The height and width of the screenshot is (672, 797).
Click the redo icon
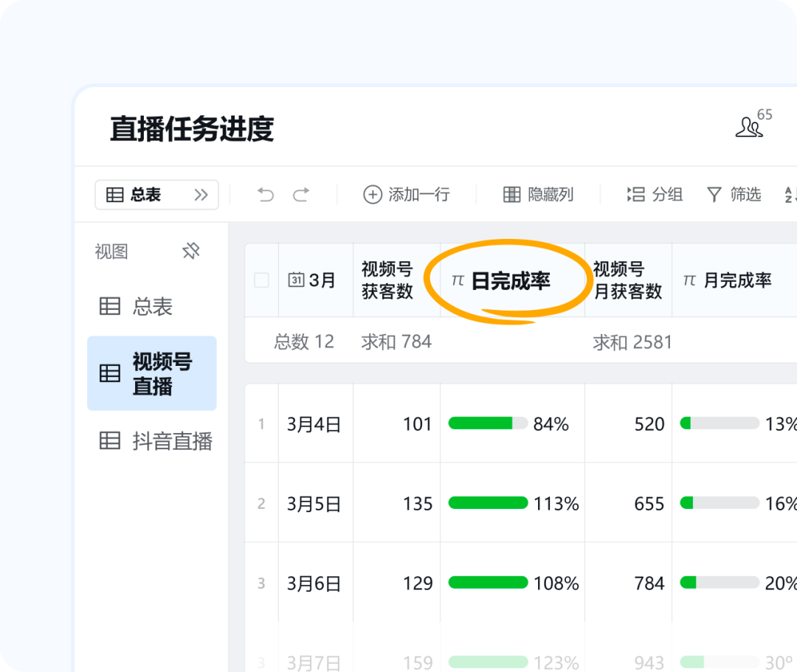(302, 195)
